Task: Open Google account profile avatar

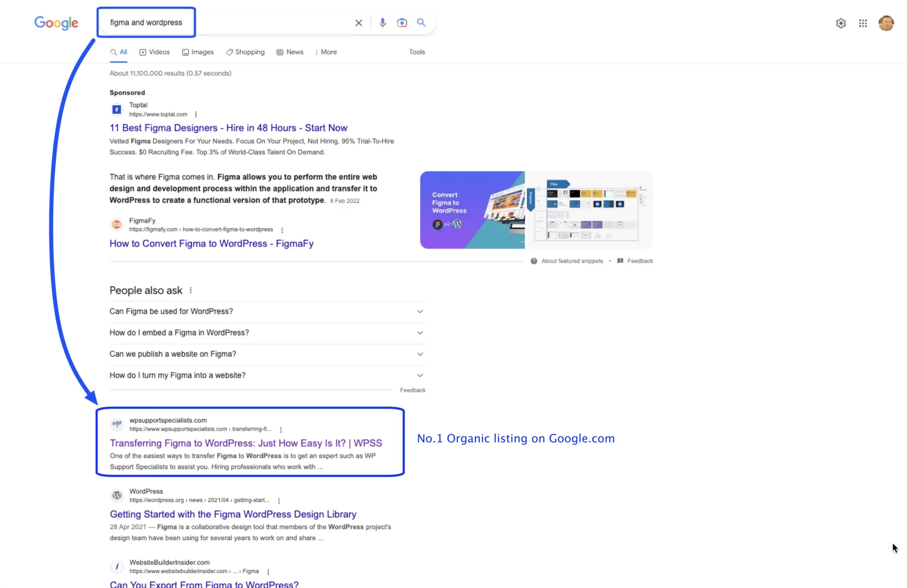Action: click(x=886, y=23)
